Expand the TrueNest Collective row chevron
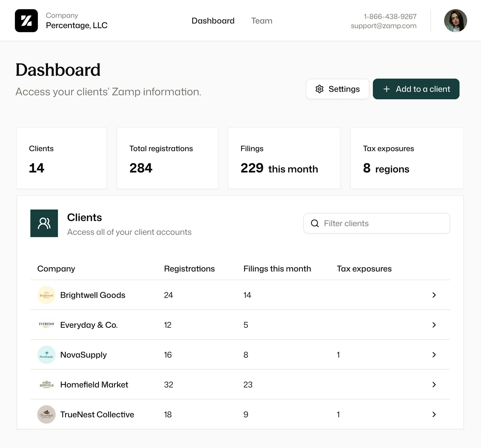Image resolution: width=481 pixels, height=448 pixels. click(434, 414)
